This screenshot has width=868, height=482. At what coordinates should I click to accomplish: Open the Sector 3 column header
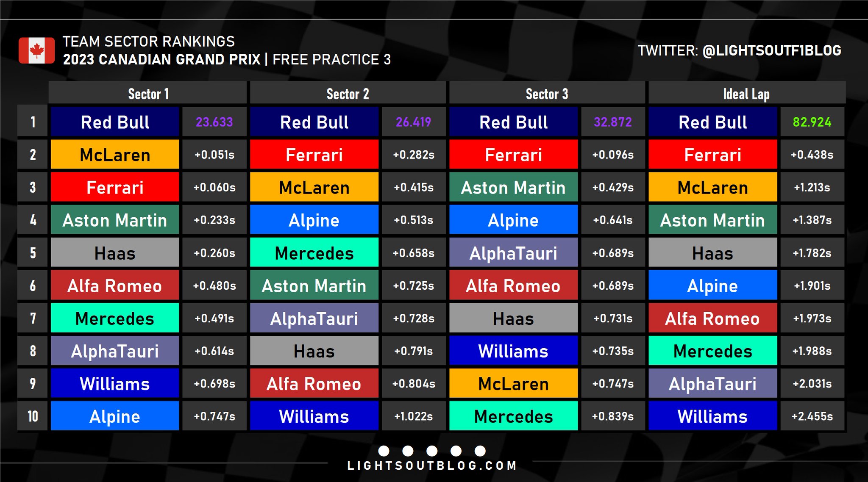point(547,94)
